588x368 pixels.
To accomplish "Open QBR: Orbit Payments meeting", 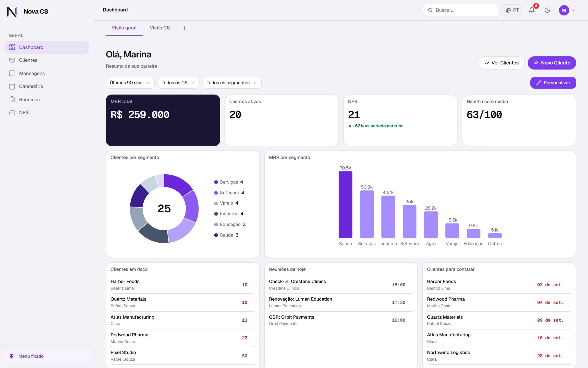I will tap(341, 320).
